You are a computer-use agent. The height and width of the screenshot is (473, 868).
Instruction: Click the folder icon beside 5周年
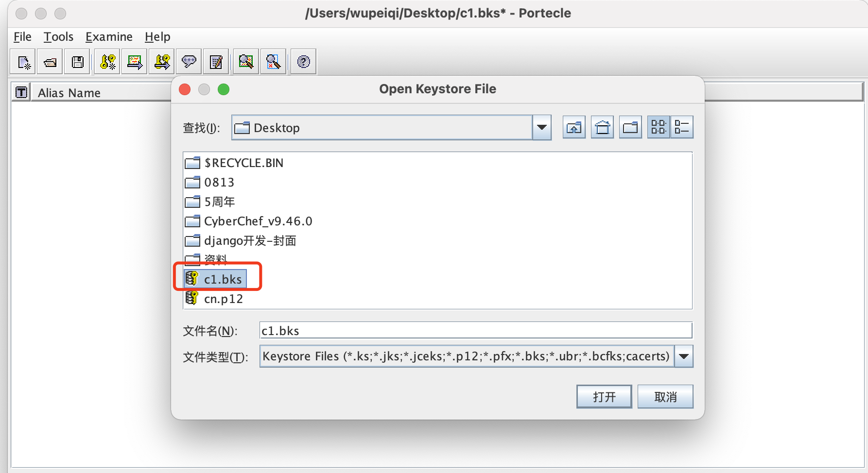tap(192, 202)
